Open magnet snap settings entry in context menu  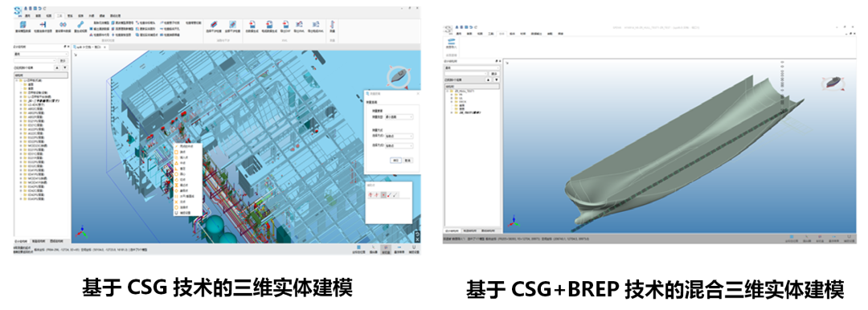tap(187, 213)
